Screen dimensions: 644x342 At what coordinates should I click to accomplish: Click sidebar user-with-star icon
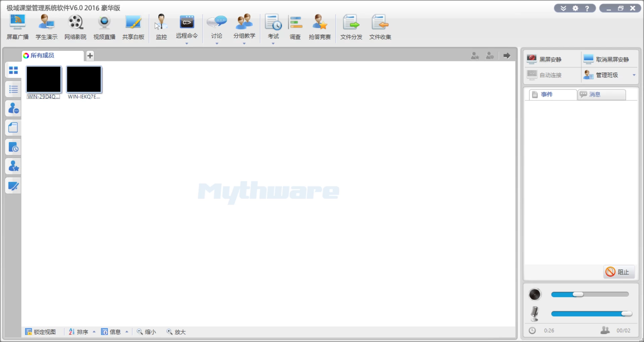(x=13, y=166)
